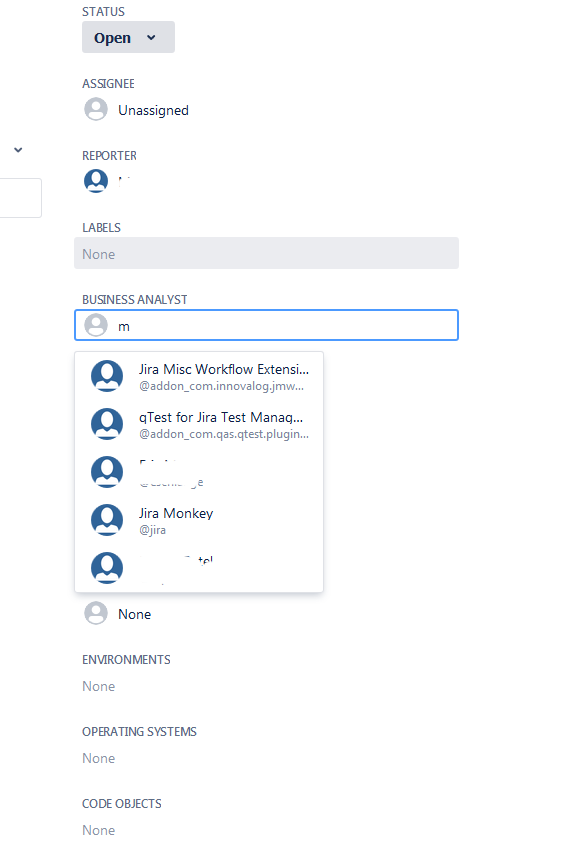
Task: Click the avatar icon beside None user field
Action: pos(96,613)
